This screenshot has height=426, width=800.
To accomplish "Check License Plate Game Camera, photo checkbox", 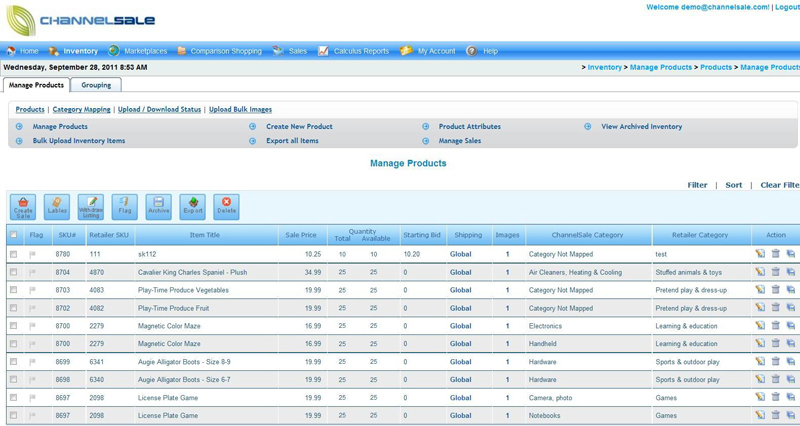I will pyautogui.click(x=13, y=397).
